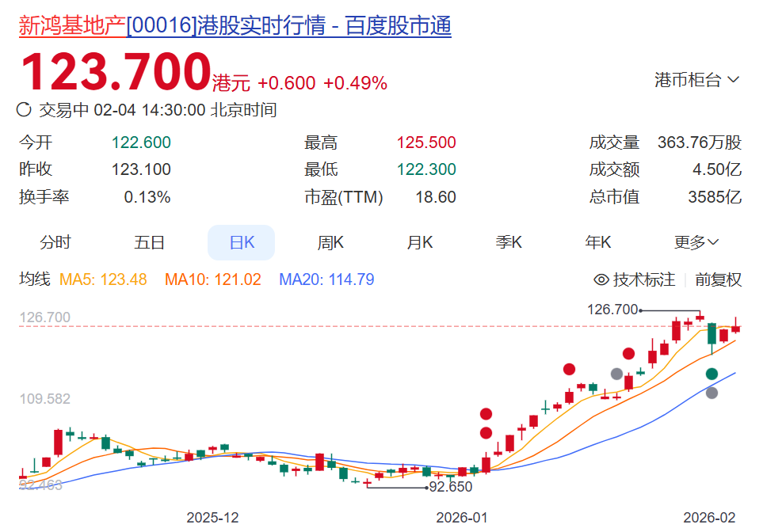Image resolution: width=763 pixels, height=532 pixels.
Task: Click the +0.49% change percentage
Action: 355,83
